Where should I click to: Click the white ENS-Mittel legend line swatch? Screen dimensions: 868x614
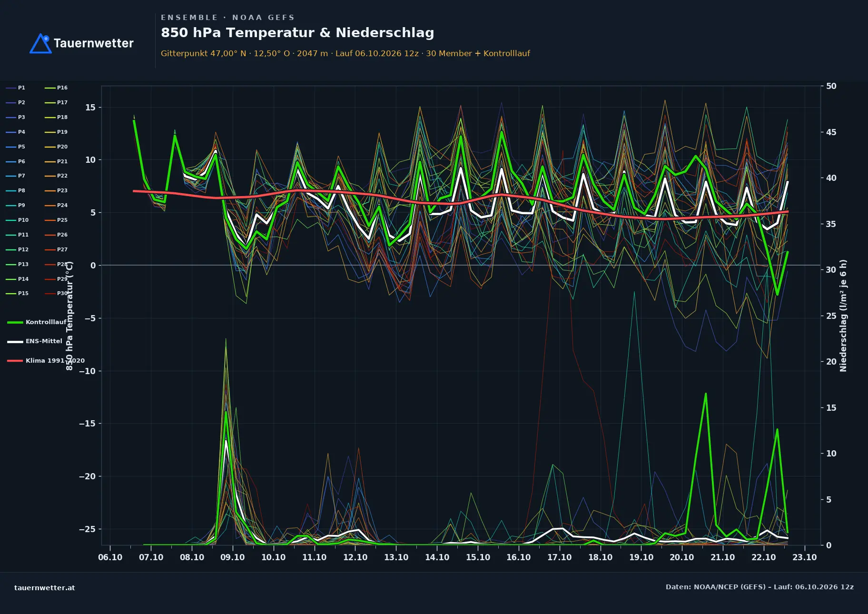click(x=15, y=341)
